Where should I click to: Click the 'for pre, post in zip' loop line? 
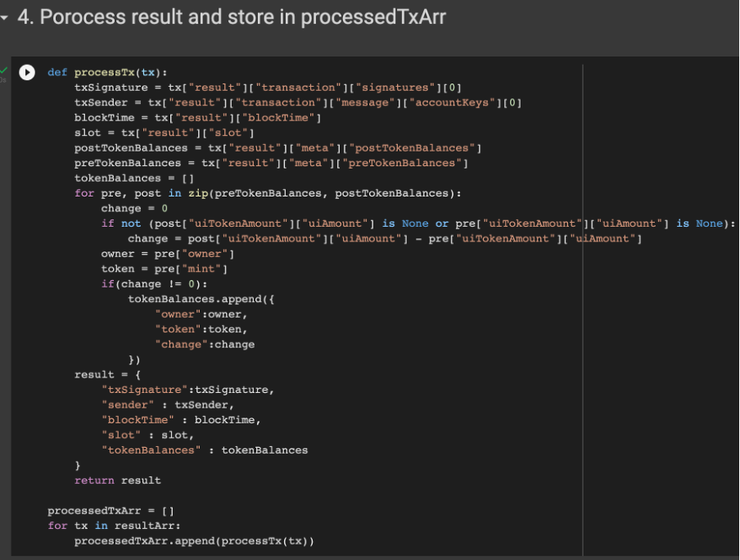268,193
